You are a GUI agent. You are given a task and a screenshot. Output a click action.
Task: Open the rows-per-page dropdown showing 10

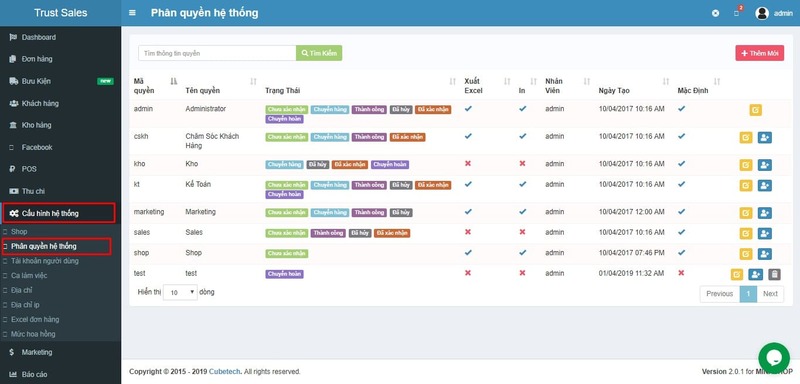[x=180, y=293]
